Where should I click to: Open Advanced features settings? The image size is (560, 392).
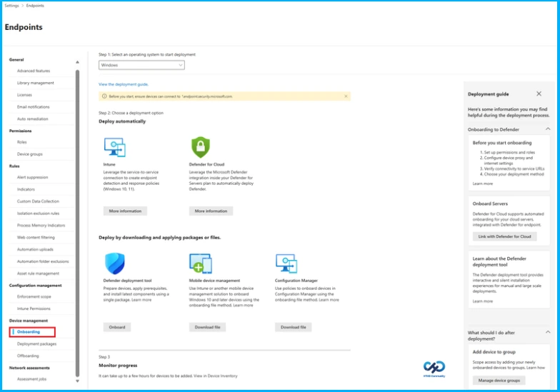coord(34,71)
